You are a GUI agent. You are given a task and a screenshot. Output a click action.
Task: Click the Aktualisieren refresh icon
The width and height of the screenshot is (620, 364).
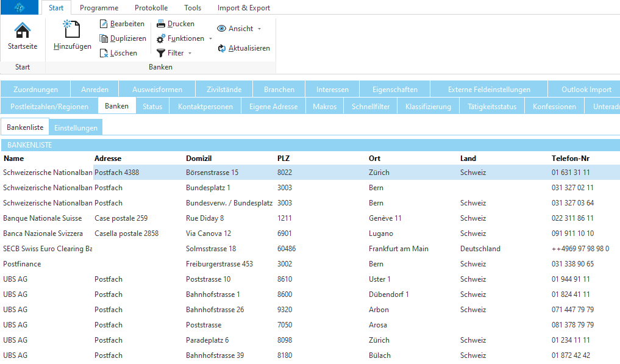[222, 48]
